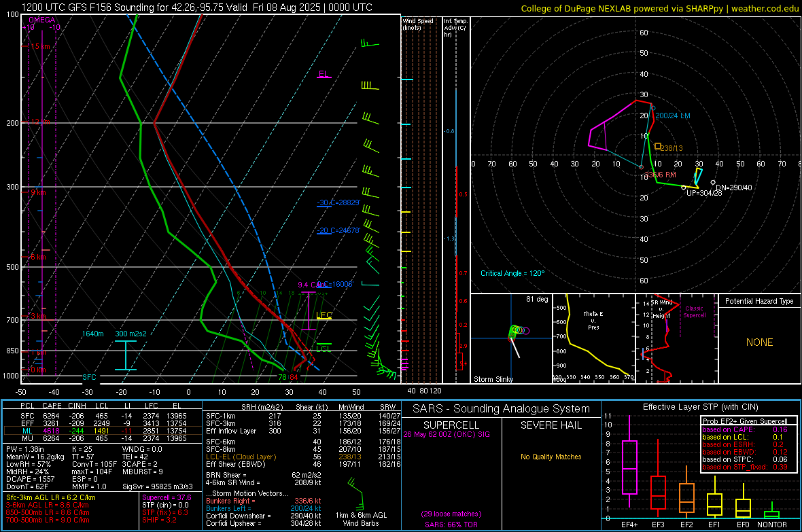Click 'Corfidi Downshear =' entry
Viewport: 802px width, 532px height.
coord(239,516)
